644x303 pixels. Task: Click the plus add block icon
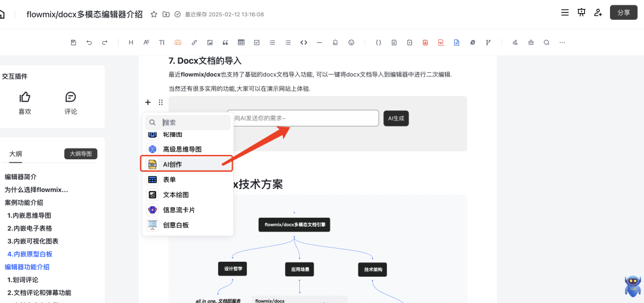pyautogui.click(x=148, y=102)
